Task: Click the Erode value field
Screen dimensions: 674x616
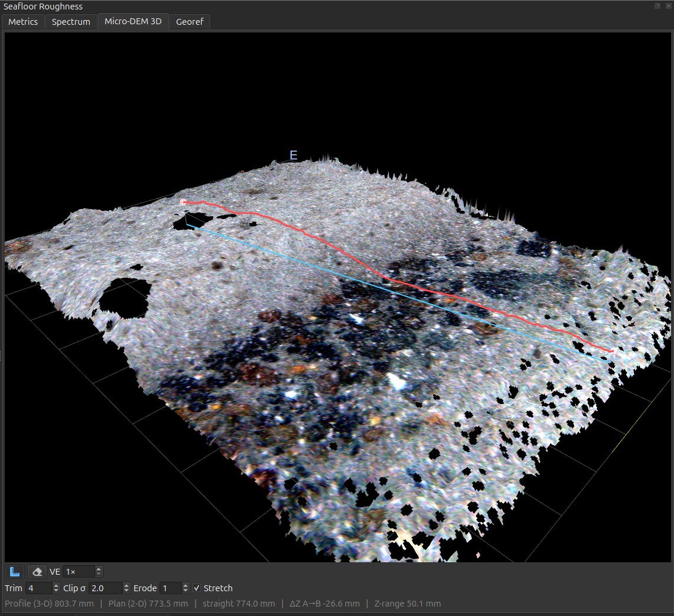Action: (171, 588)
